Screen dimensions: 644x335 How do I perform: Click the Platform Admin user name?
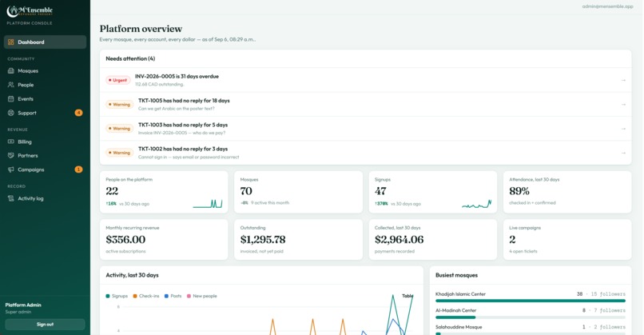[x=23, y=305]
